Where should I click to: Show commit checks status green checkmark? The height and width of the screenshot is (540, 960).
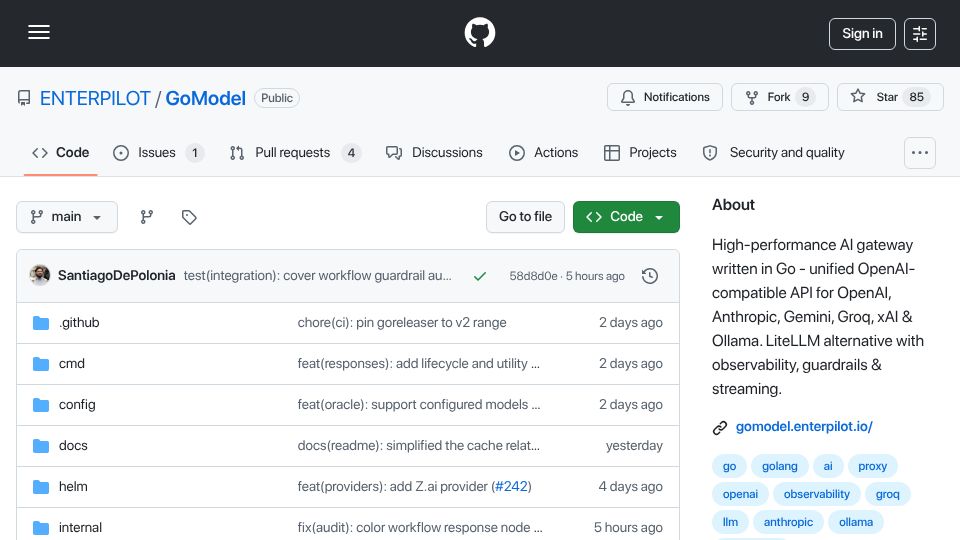[480, 276]
